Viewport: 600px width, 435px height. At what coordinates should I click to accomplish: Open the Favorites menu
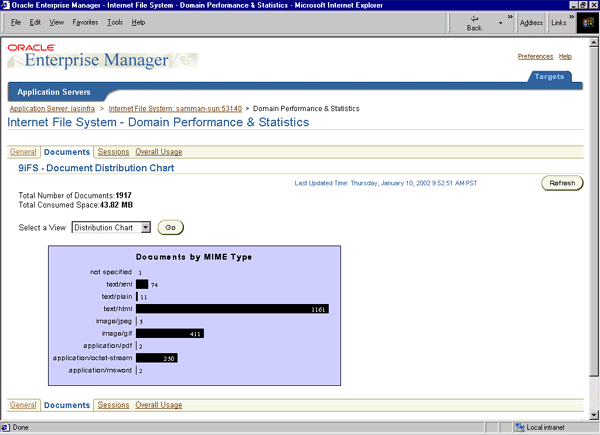[85, 23]
